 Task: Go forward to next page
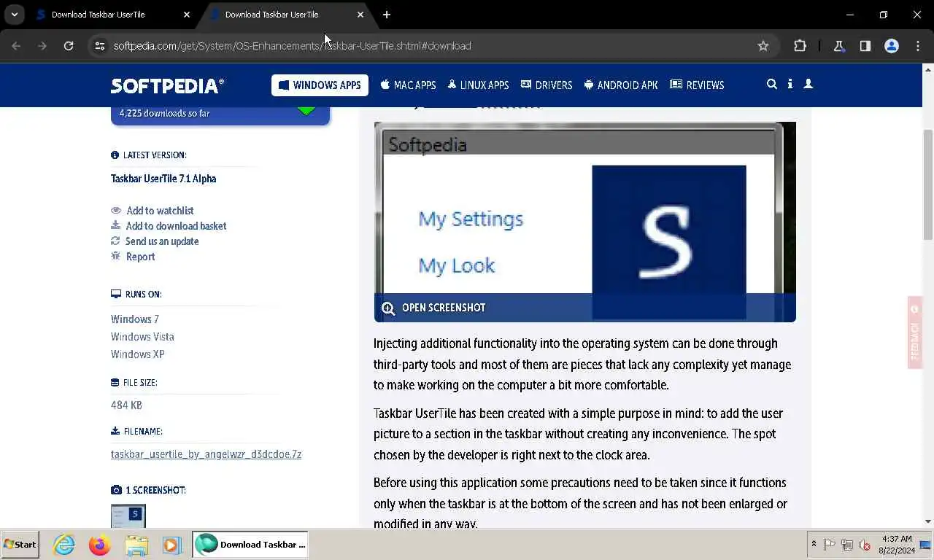click(42, 45)
